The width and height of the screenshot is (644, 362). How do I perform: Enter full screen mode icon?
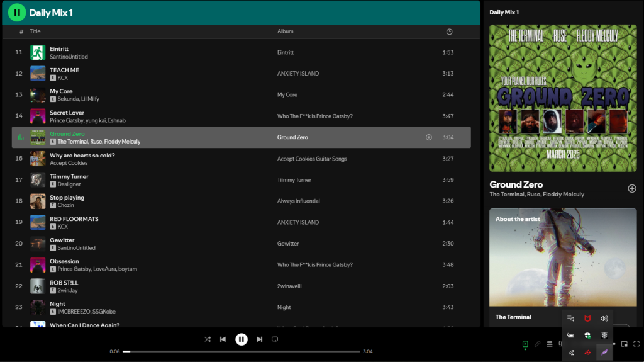pos(636,344)
